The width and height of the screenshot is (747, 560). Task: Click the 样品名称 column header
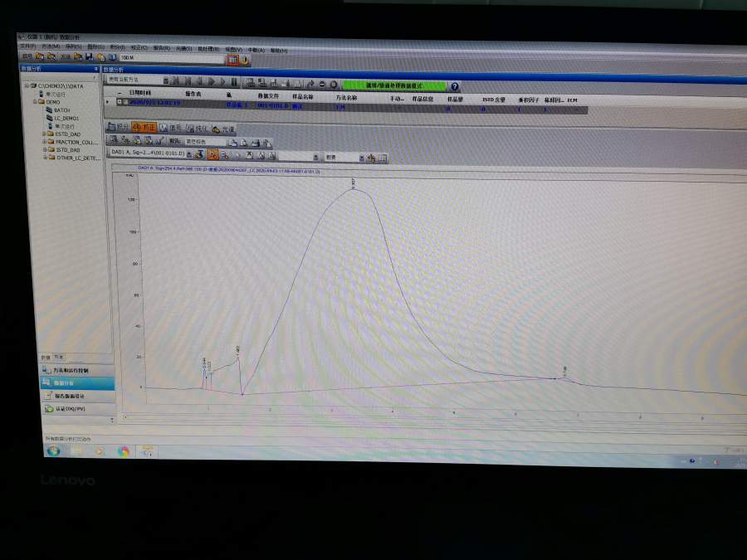tap(302, 97)
